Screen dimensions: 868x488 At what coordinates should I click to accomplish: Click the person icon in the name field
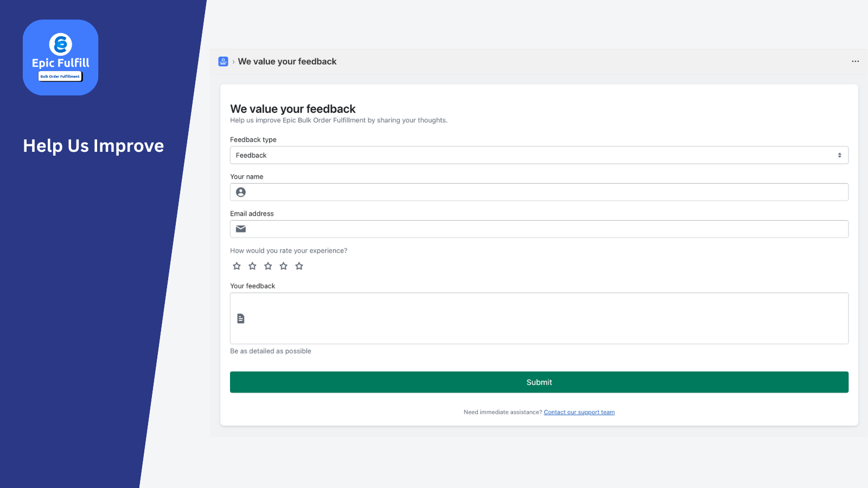[241, 192]
